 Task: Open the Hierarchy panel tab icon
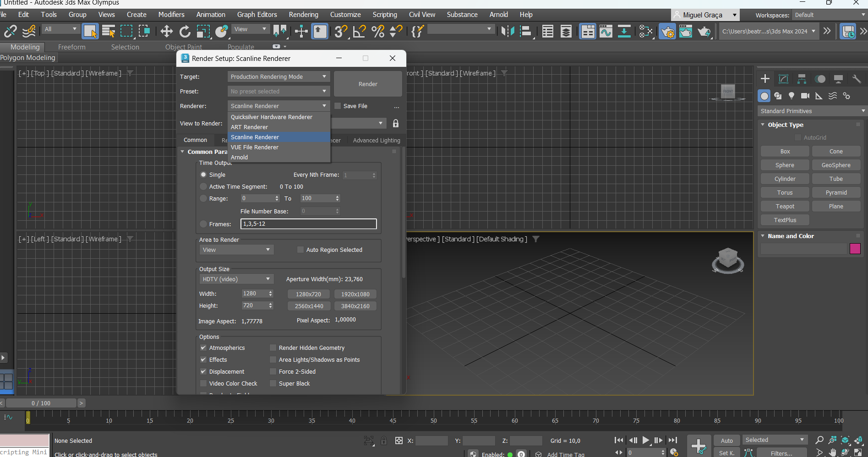pyautogui.click(x=802, y=79)
